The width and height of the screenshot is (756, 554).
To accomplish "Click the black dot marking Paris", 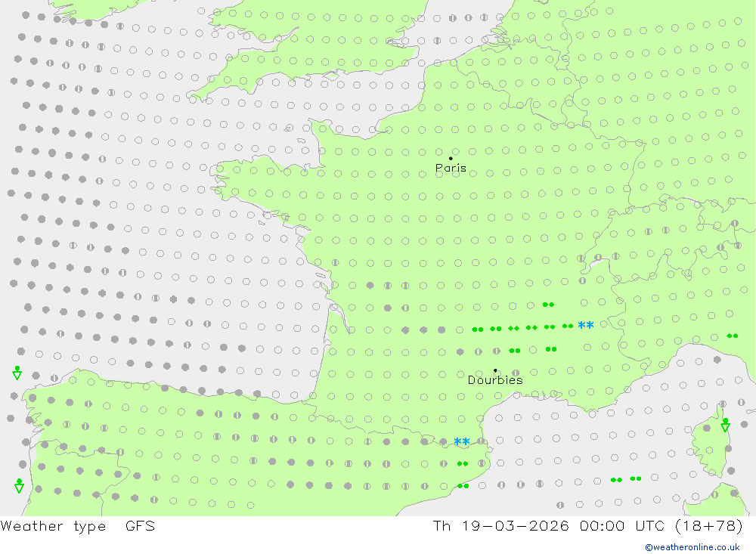I will [x=451, y=158].
